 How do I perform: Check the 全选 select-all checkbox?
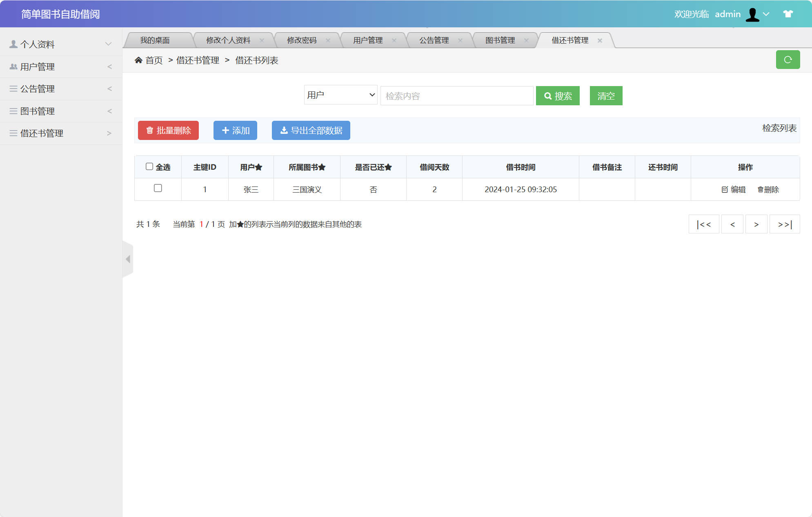tap(149, 166)
